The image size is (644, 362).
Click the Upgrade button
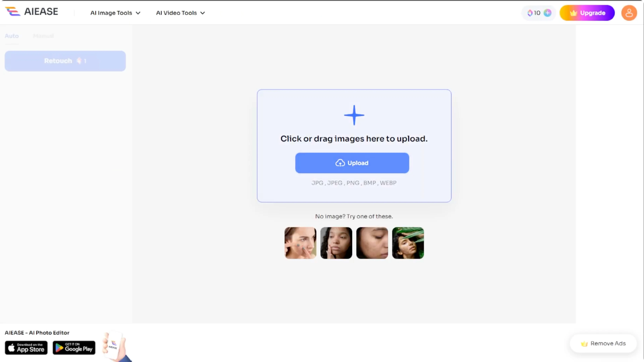coord(587,13)
